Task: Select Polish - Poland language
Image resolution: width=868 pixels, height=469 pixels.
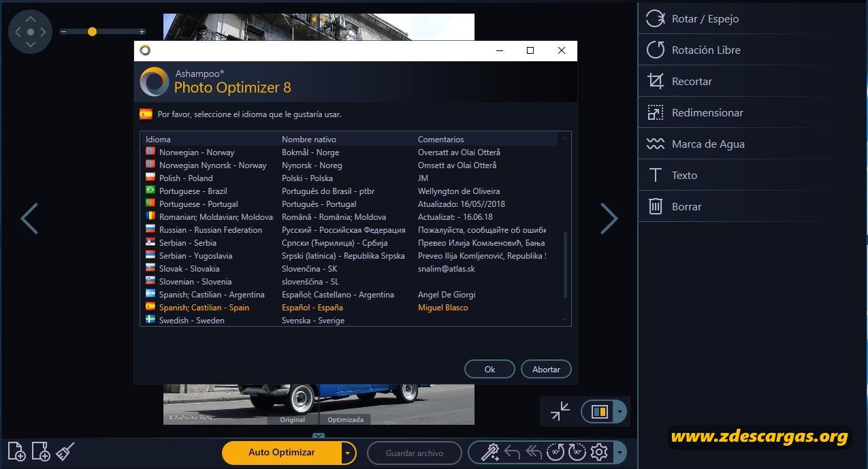Action: click(x=349, y=178)
